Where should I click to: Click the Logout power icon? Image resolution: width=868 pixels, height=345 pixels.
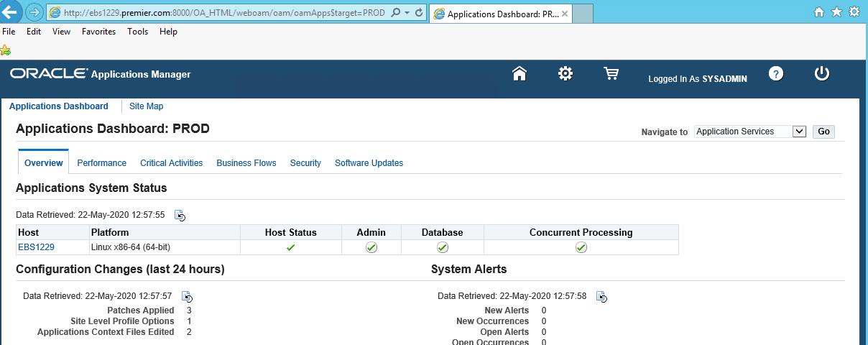click(822, 74)
